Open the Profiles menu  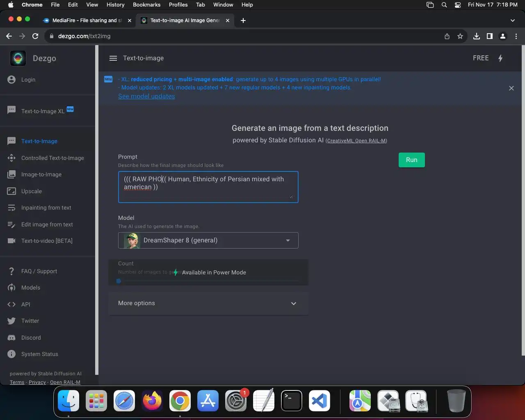click(x=178, y=5)
